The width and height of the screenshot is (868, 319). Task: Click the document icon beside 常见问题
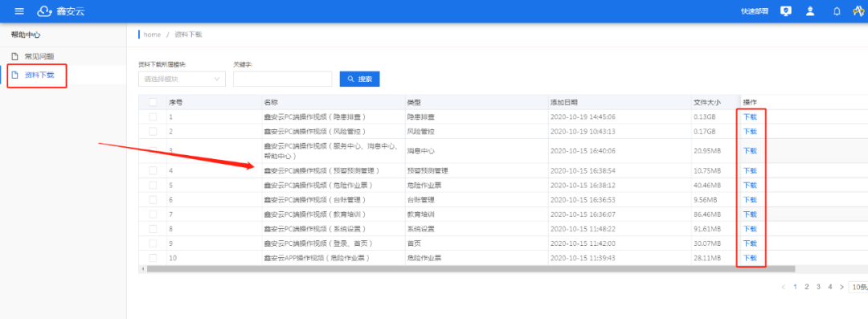click(15, 56)
